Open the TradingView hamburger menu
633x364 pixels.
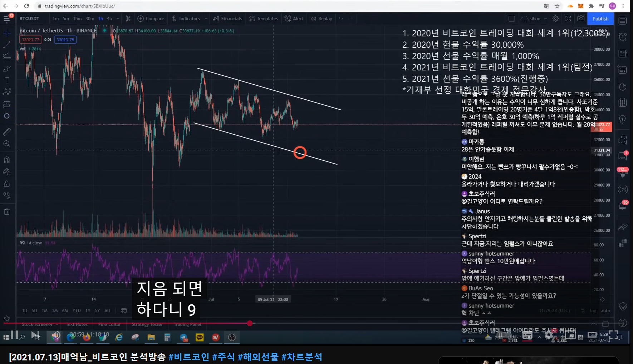[x=7, y=19]
